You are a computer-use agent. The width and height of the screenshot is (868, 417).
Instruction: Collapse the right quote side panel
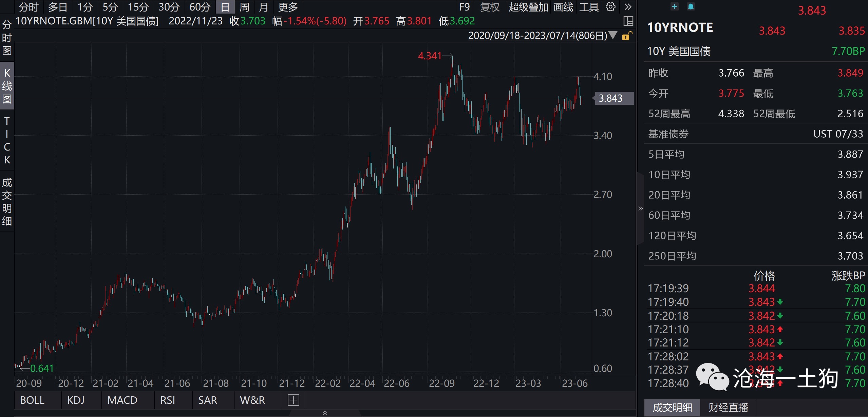point(640,209)
